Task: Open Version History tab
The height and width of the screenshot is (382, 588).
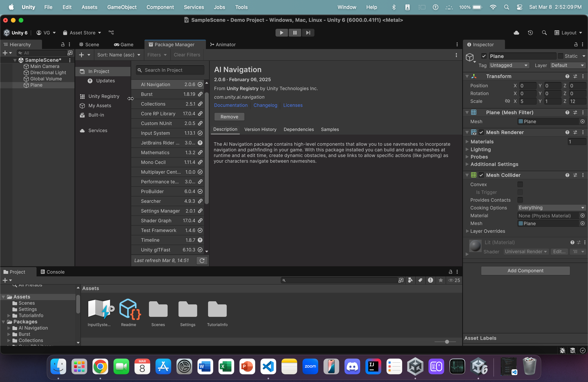Action: (260, 130)
